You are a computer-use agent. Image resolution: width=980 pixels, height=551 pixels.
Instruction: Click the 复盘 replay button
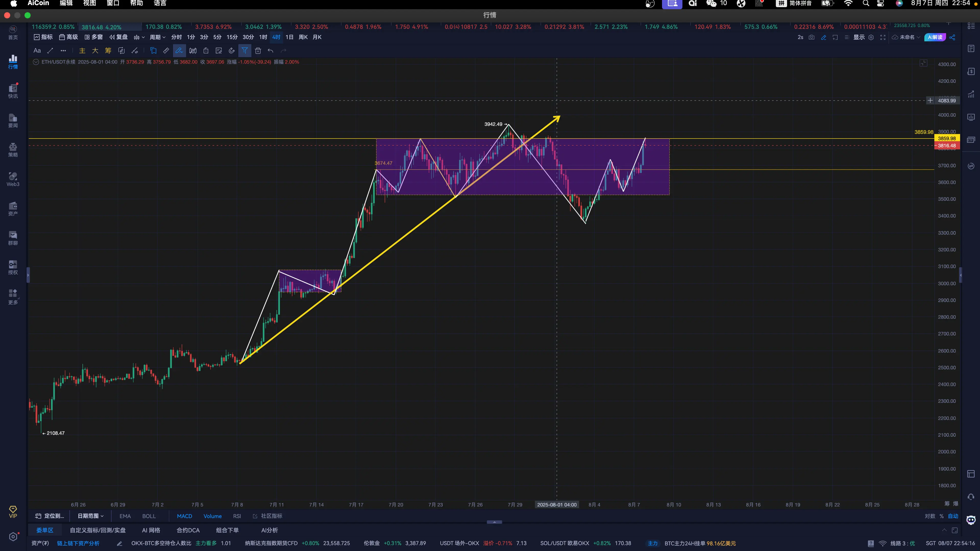point(118,37)
